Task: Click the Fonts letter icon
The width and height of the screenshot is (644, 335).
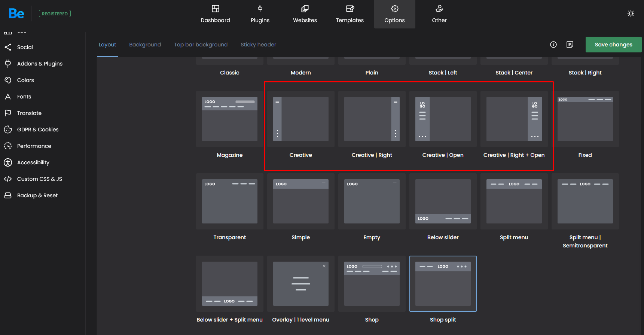Action: pos(8,97)
